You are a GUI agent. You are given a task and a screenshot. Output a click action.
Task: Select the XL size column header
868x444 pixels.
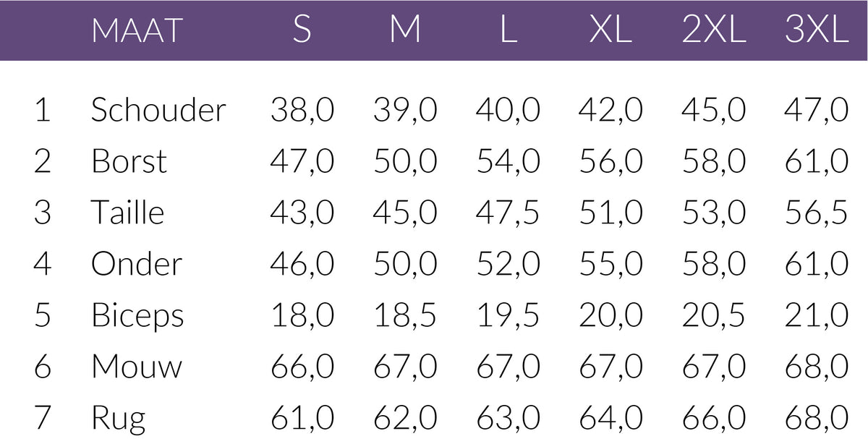610,31
